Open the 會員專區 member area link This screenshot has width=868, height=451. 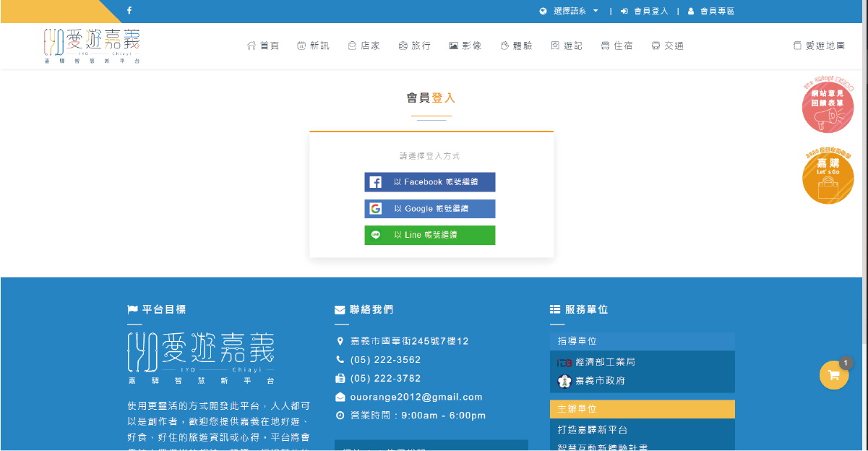click(x=711, y=11)
